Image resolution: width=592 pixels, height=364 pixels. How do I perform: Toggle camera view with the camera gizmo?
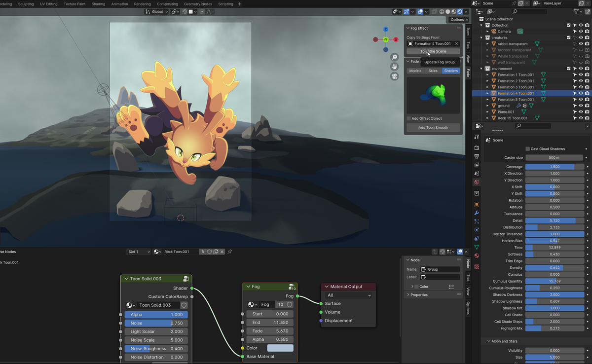pos(394,76)
